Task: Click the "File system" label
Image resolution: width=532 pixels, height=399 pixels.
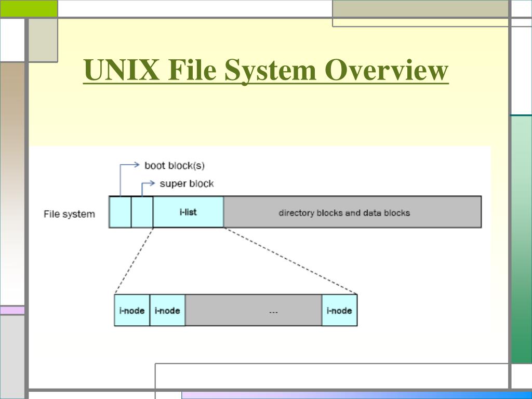Action: (x=69, y=214)
